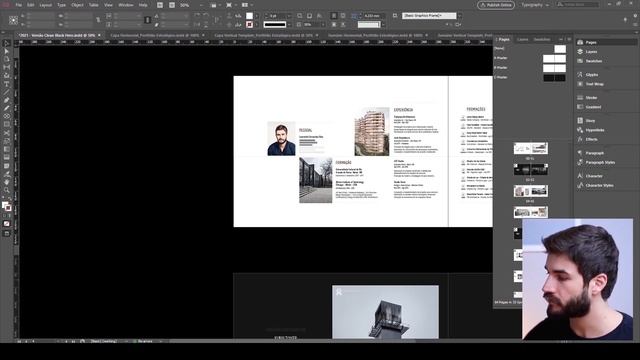This screenshot has height=360, width=640.
Task: Close the active Black Hero document tab
Action: (99, 36)
